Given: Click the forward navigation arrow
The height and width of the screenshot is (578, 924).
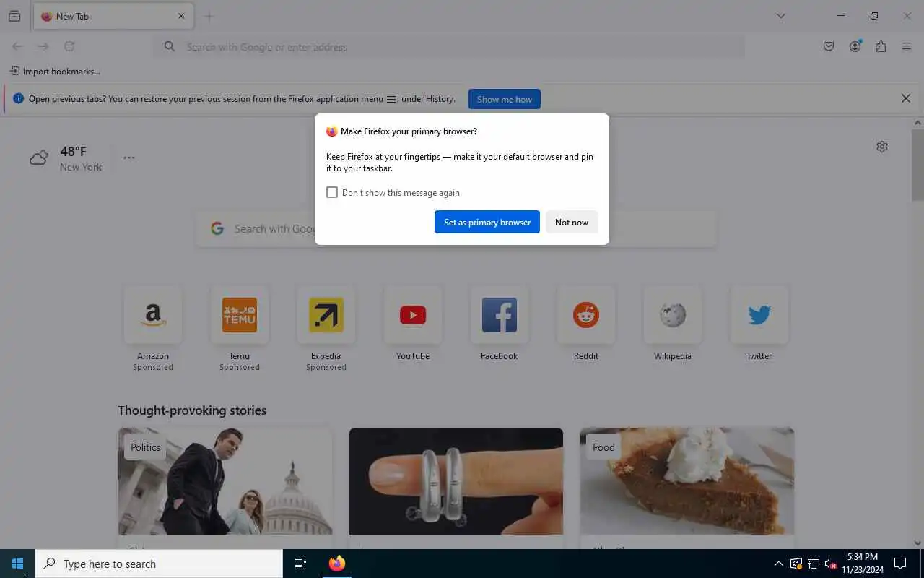Looking at the screenshot, I should tap(43, 46).
